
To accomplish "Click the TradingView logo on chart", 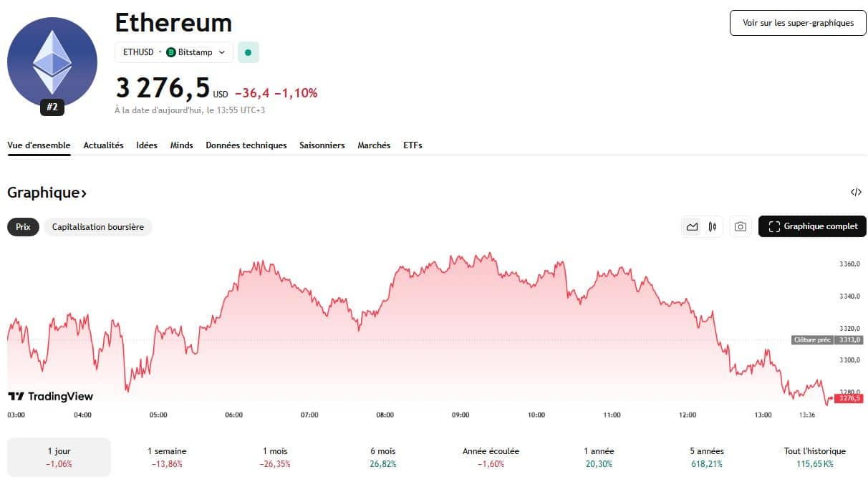I will (x=50, y=396).
